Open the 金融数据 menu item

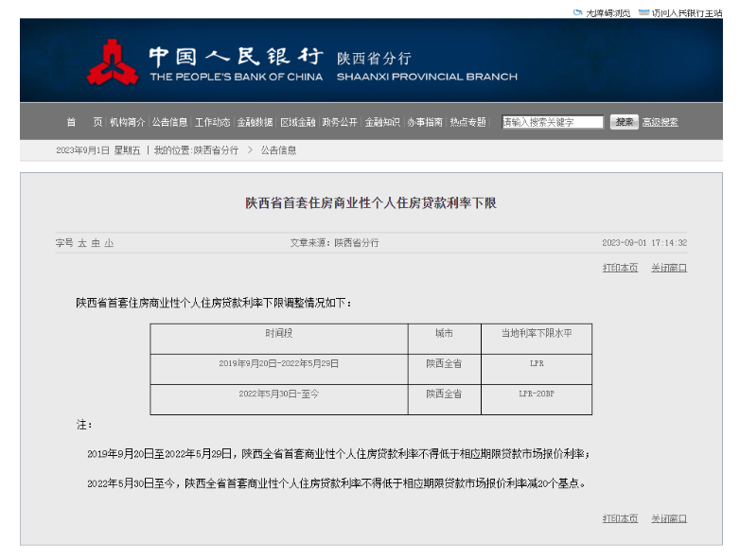click(255, 122)
